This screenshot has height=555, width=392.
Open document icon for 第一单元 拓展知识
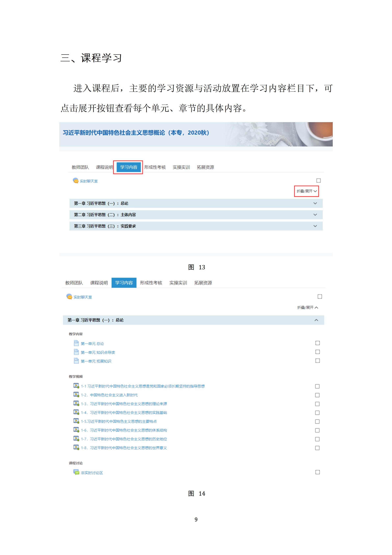[x=76, y=361]
